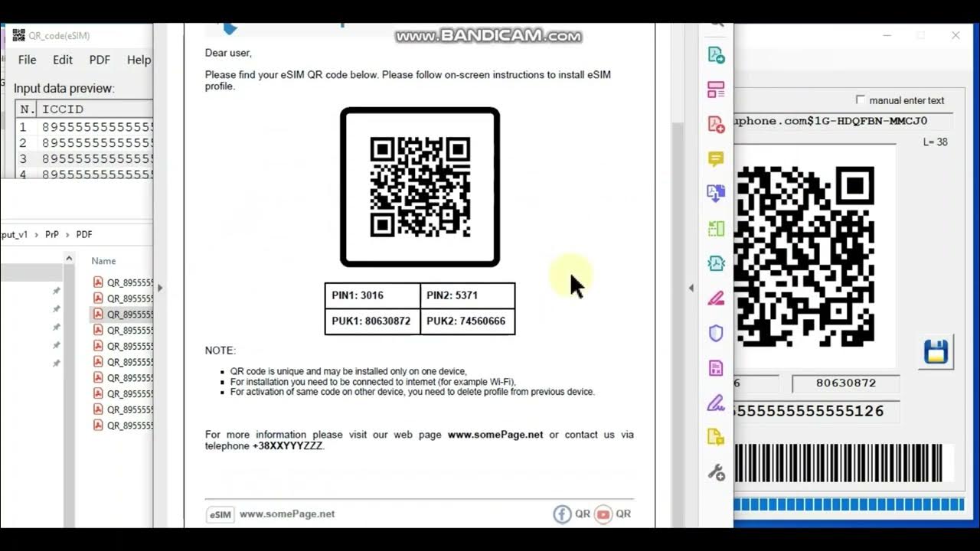Click the eSIM logo in PDF footer
The image size is (980, 551).
click(x=220, y=514)
